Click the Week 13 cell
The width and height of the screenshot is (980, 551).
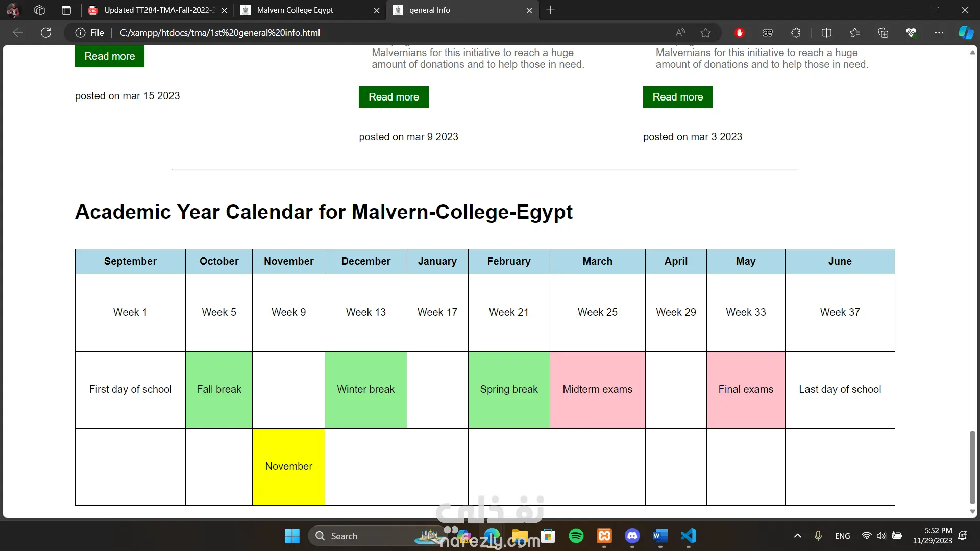pyautogui.click(x=366, y=313)
